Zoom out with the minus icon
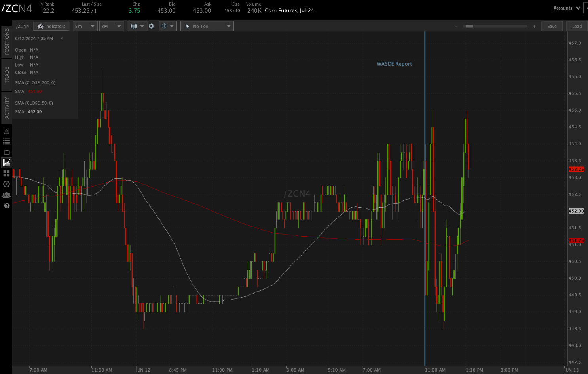 coord(456,27)
